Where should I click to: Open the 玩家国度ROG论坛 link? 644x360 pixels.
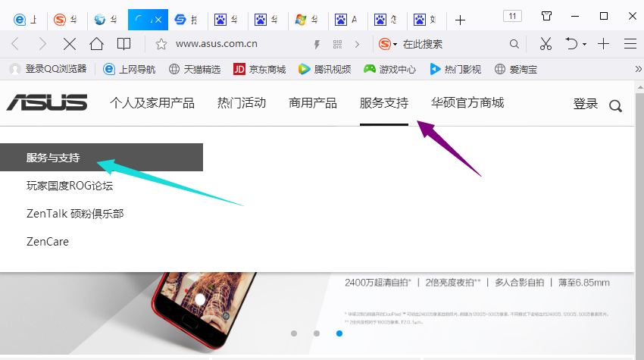click(70, 186)
